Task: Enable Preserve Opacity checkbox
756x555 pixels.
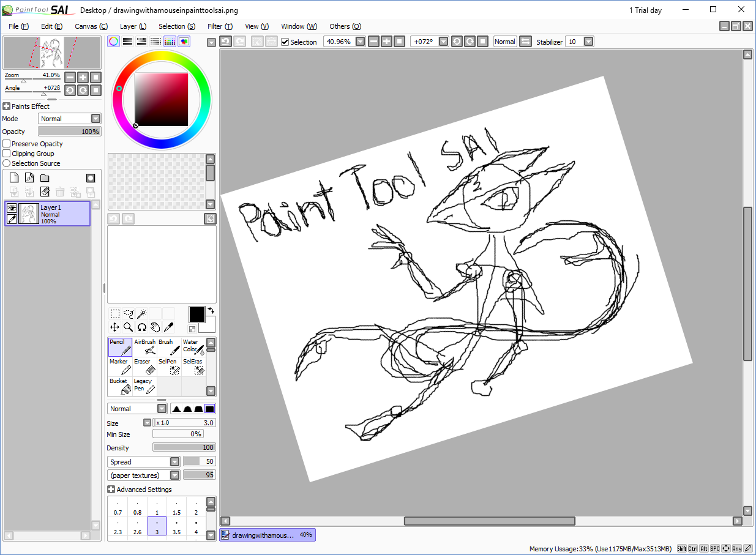Action: click(7, 144)
